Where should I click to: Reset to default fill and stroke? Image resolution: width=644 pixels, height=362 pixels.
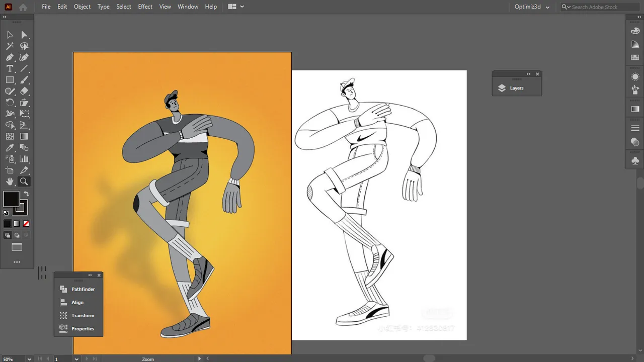pos(6,213)
